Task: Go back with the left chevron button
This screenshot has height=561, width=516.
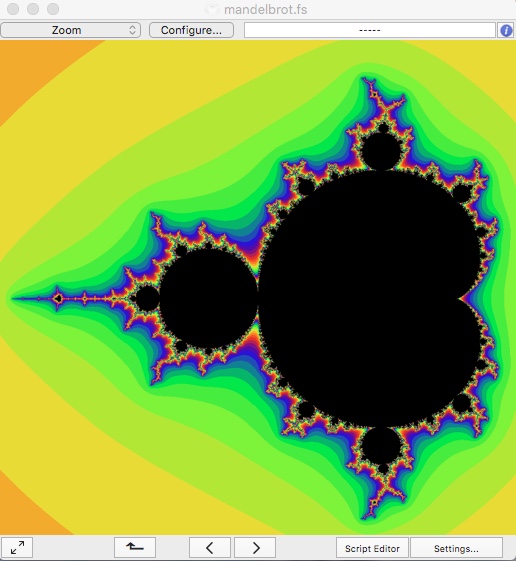Action: 210,547
